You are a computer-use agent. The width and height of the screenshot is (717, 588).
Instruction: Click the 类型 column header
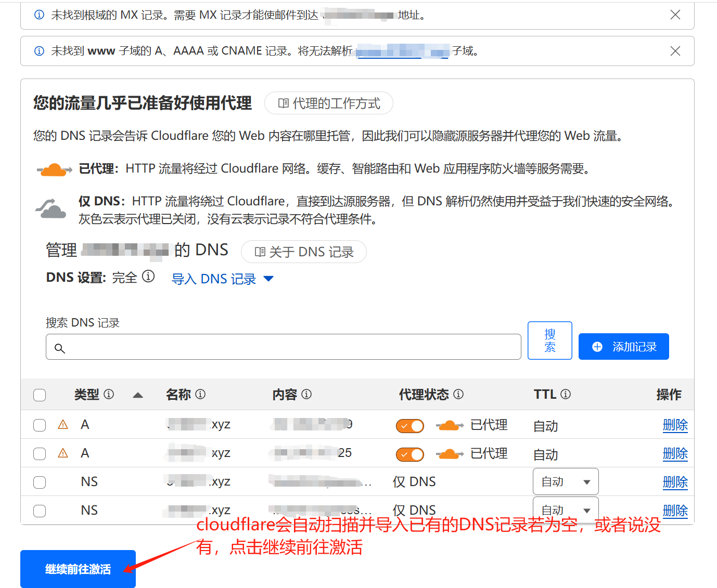86,395
